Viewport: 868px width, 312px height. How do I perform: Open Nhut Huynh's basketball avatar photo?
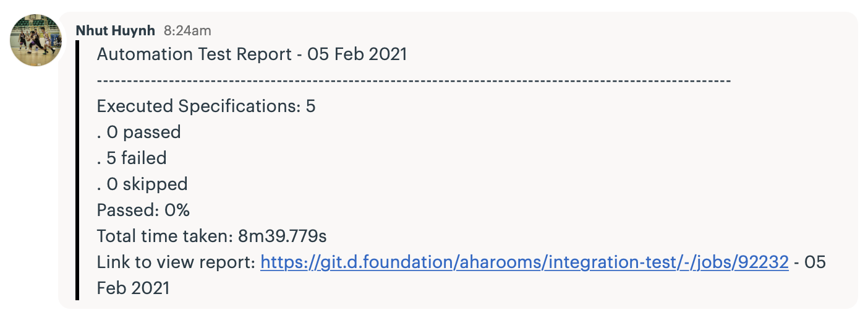pyautogui.click(x=36, y=40)
